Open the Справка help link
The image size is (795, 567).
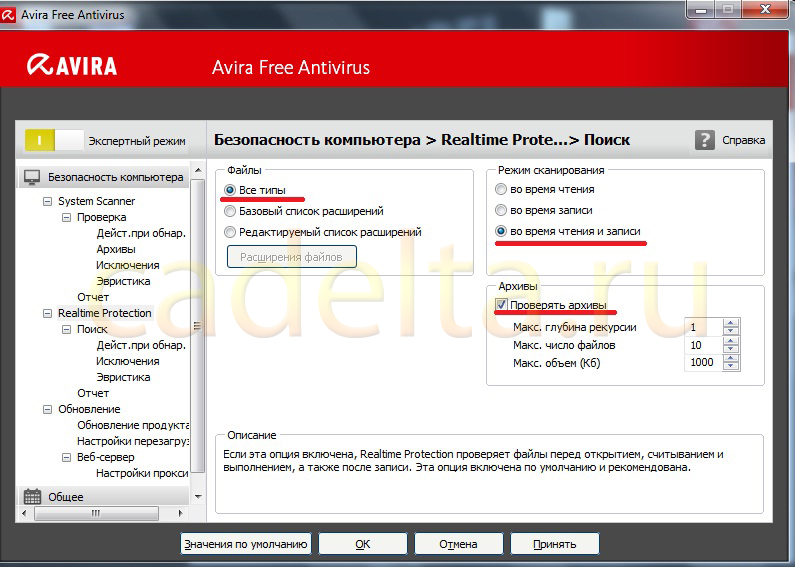[x=743, y=140]
